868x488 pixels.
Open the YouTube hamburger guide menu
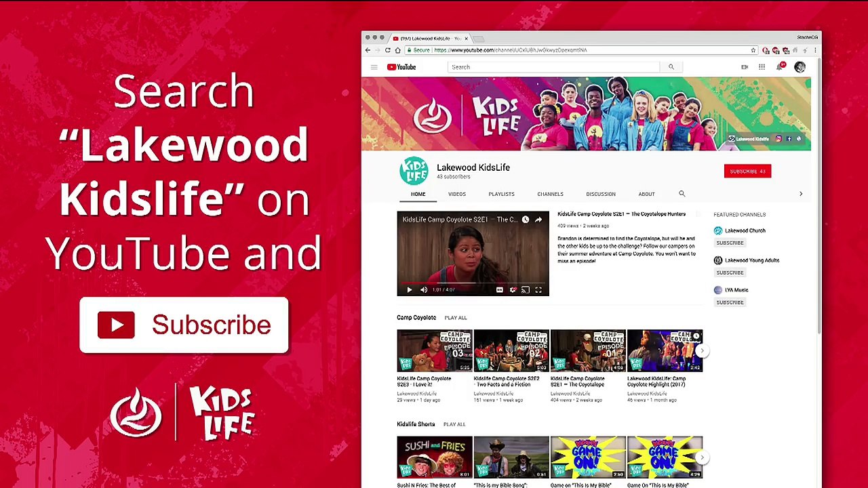374,67
